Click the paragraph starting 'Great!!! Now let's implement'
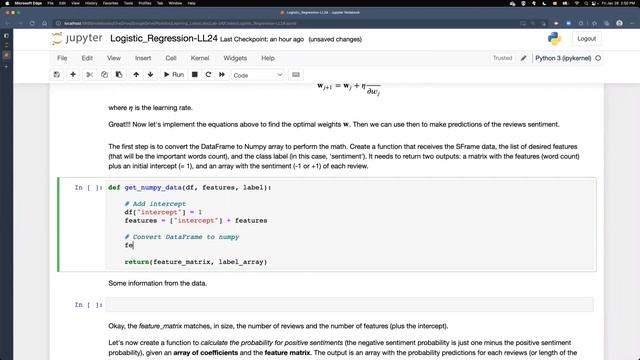The image size is (640, 360). point(334,124)
